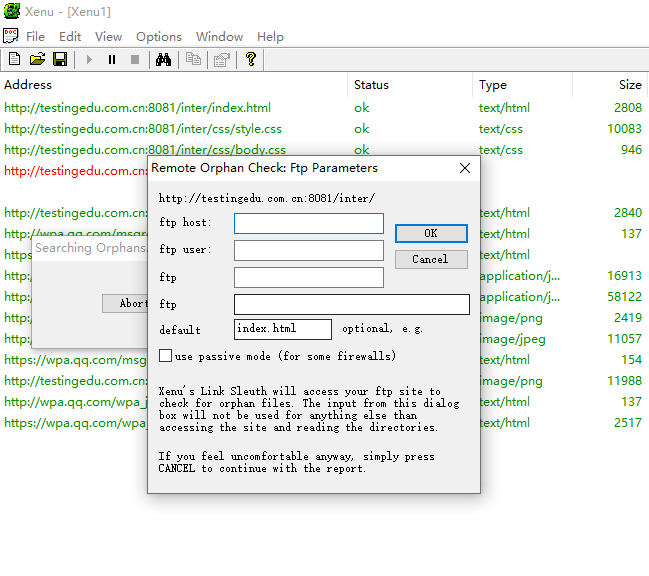The height and width of the screenshot is (576, 649).
Task: Click the Start play arrow icon
Action: (89, 60)
